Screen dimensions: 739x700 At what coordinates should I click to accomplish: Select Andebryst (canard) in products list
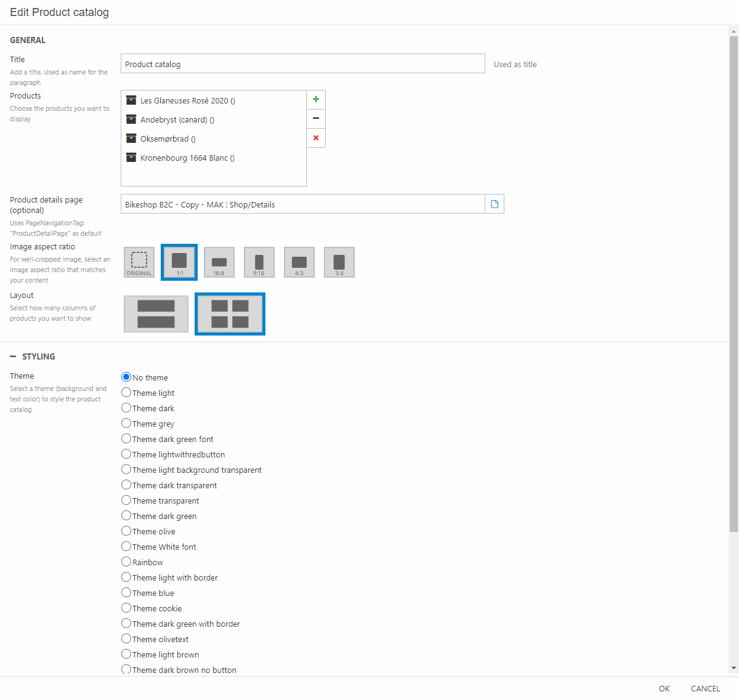[177, 120]
